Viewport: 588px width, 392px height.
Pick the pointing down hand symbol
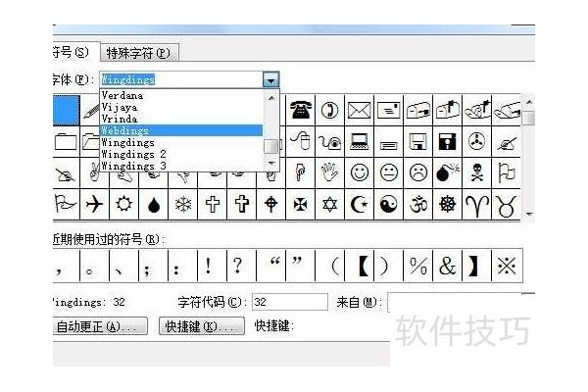pos(301,172)
